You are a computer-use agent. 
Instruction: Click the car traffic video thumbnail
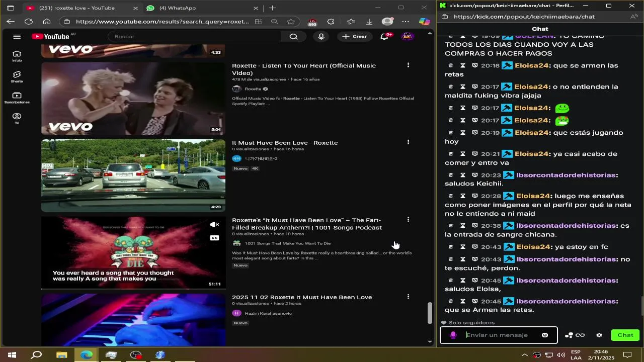(x=133, y=175)
